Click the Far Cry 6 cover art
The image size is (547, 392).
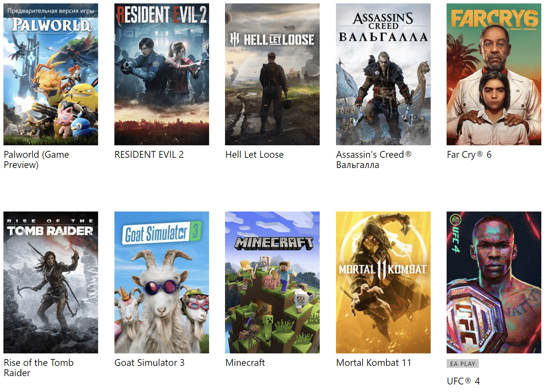494,74
